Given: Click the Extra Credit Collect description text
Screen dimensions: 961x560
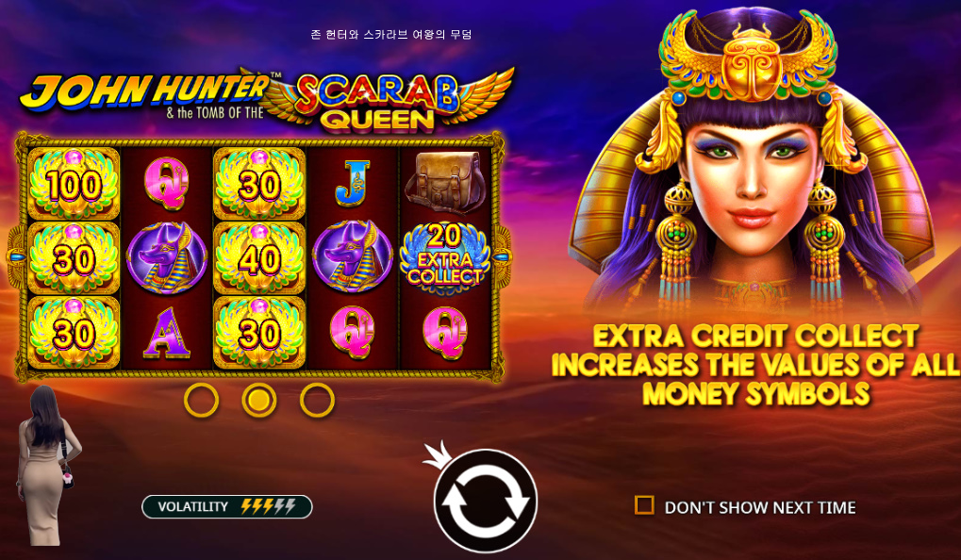Looking at the screenshot, I should tap(755, 365).
